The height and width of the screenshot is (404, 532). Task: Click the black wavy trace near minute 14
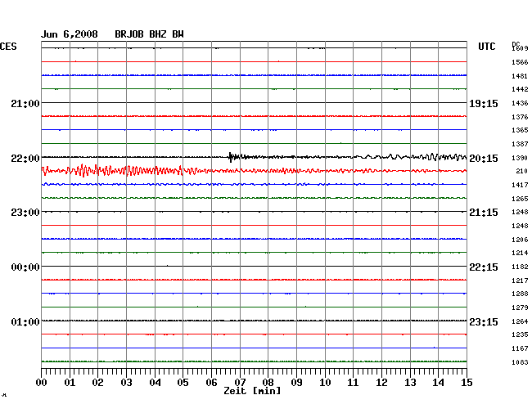click(438, 157)
